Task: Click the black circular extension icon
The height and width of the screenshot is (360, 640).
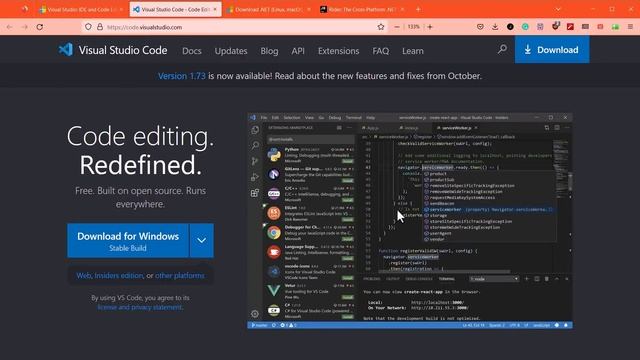Action: coord(510,27)
